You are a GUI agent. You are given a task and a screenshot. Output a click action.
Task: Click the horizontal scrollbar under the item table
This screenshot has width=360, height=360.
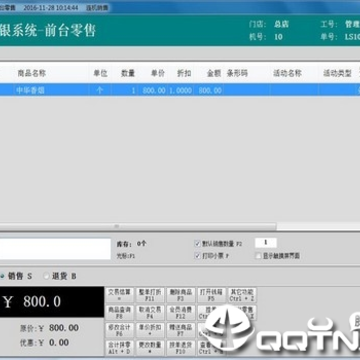tap(138, 226)
